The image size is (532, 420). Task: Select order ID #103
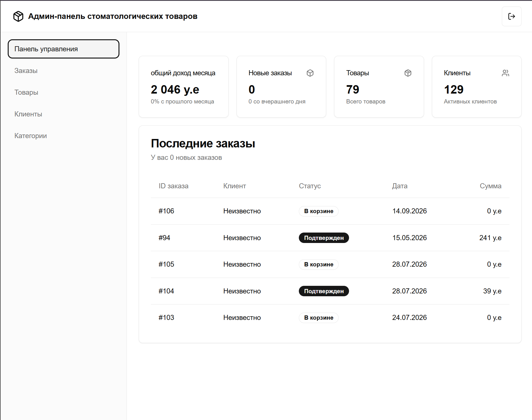click(x=166, y=318)
